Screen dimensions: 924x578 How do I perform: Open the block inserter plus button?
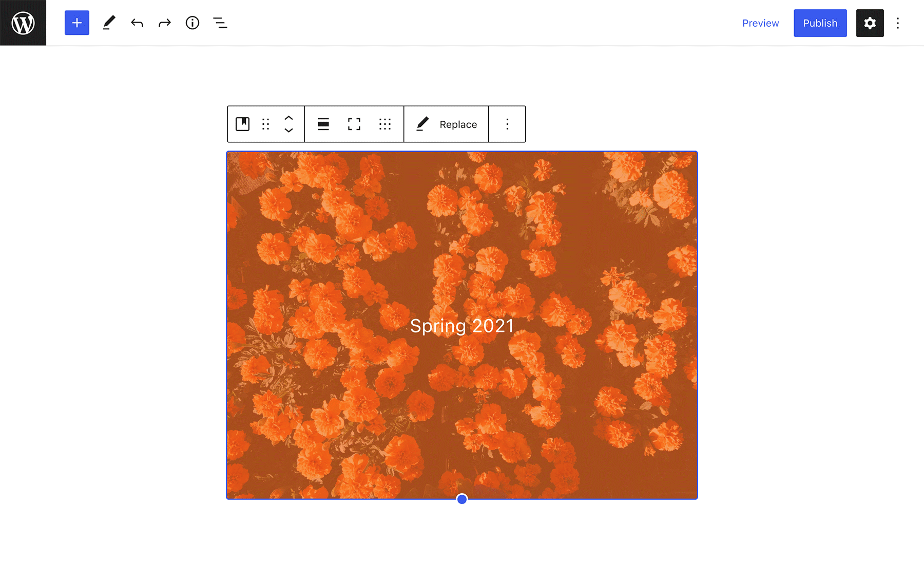click(x=77, y=23)
